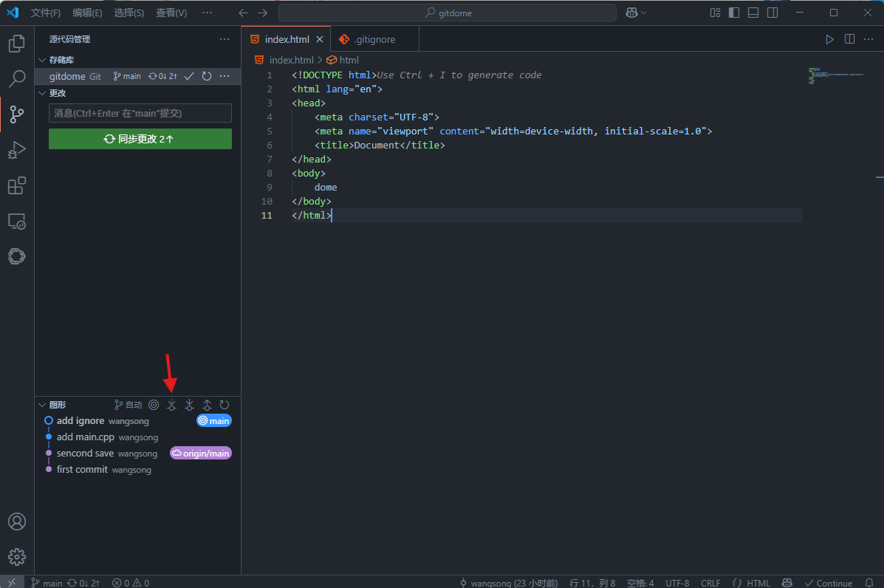Toggle the bottom panel visibility
The image size is (884, 588).
753,13
